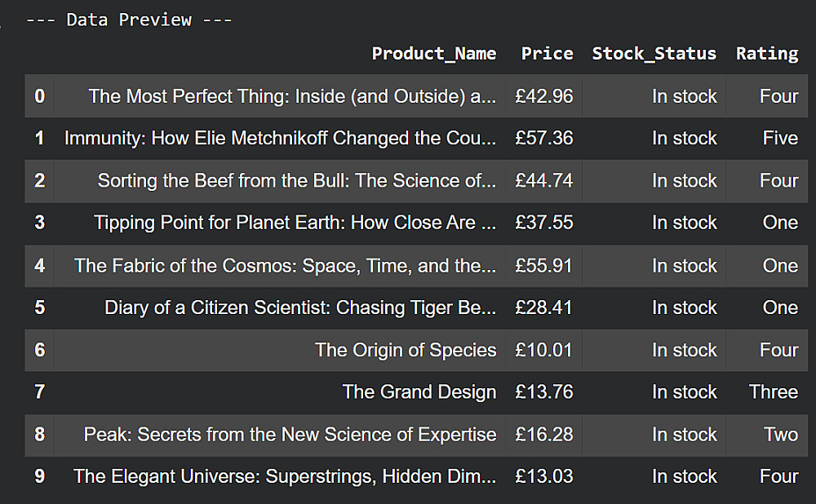Screen dimensions: 816x504
Task: Select the £57.36 price cell
Action: pos(543,139)
